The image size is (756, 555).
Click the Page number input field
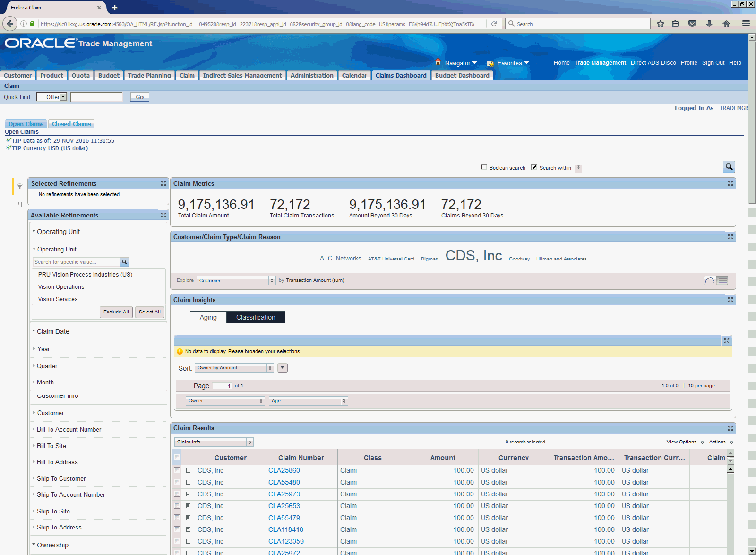(x=222, y=386)
